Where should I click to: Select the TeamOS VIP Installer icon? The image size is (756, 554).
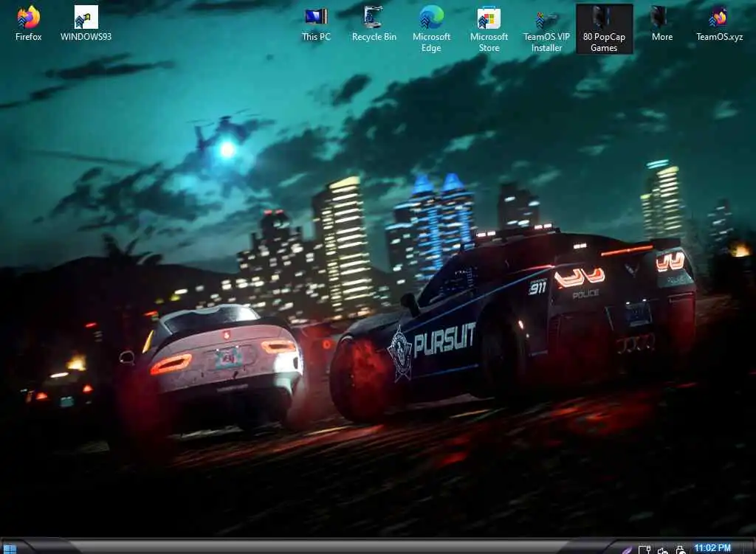coord(546,29)
